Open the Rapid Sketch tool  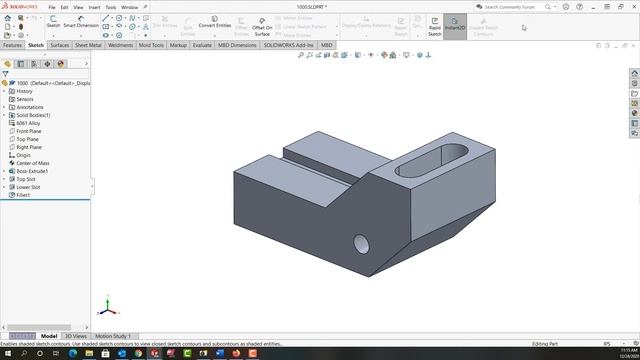(435, 27)
